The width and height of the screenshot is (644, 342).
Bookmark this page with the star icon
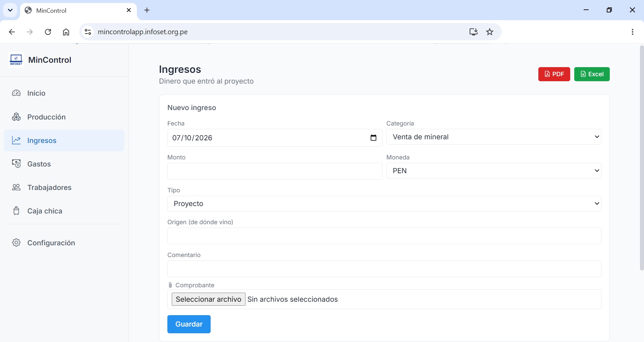(490, 32)
